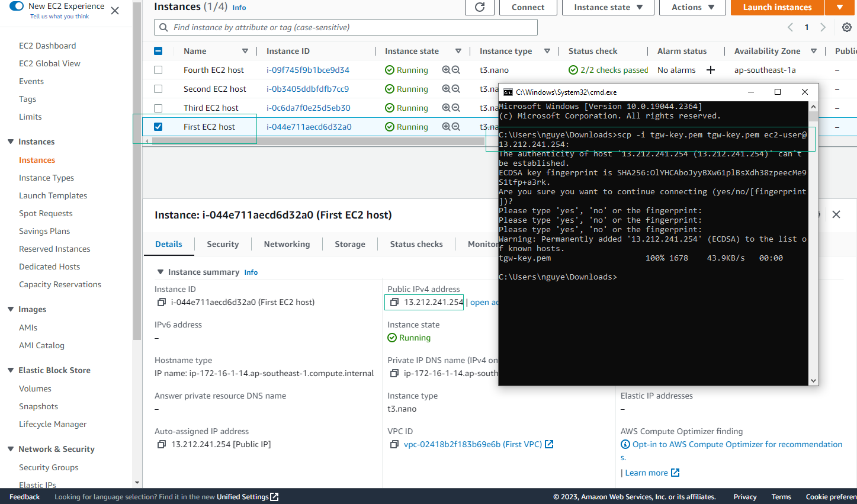The height and width of the screenshot is (504, 857).
Task: Click zoom-in icon for Fourth EC2 host
Action: 446,70
